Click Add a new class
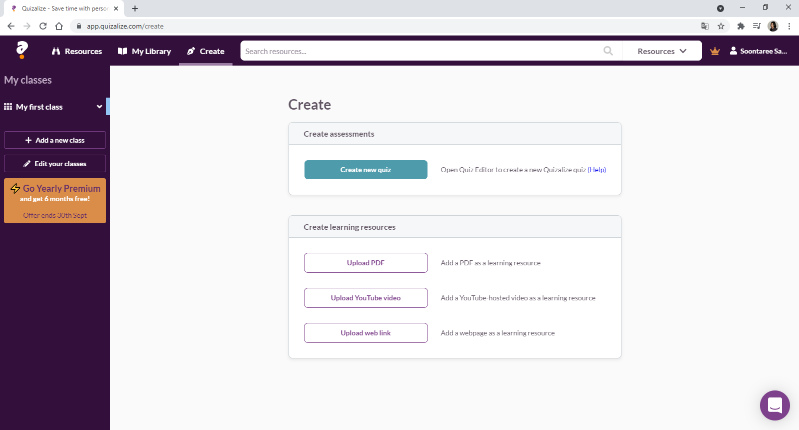This screenshot has height=430, width=799. (55, 140)
